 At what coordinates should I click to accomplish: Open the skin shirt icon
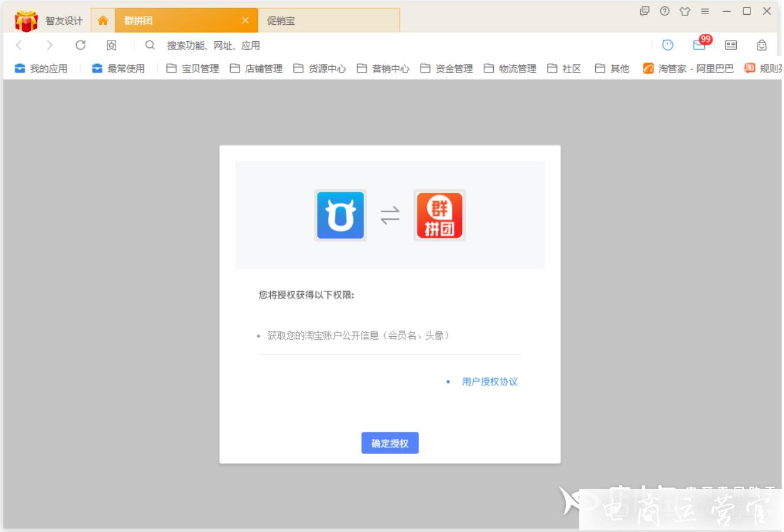pos(685,11)
